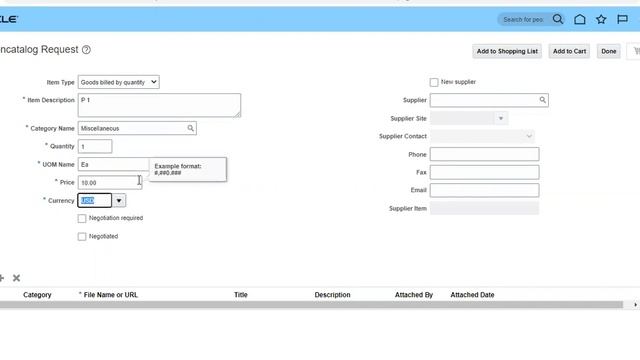This screenshot has height=360, width=640.
Task: Click the Currency USD field
Action: click(95, 200)
